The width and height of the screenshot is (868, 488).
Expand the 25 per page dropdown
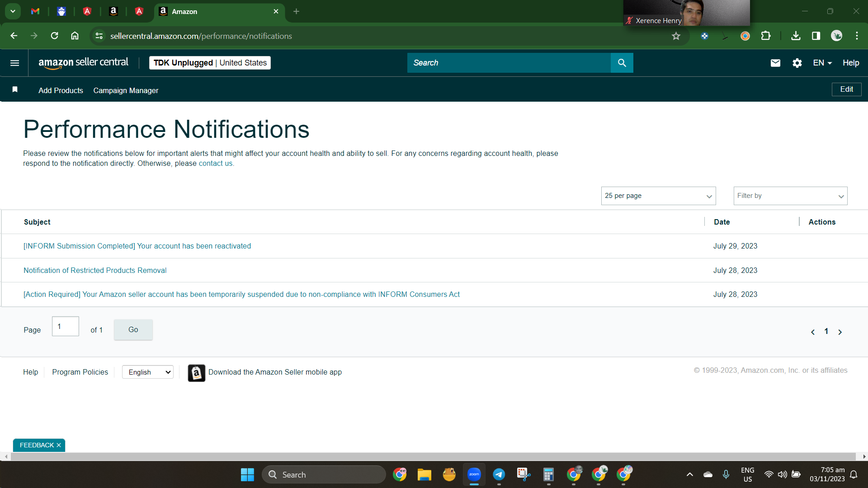point(658,196)
